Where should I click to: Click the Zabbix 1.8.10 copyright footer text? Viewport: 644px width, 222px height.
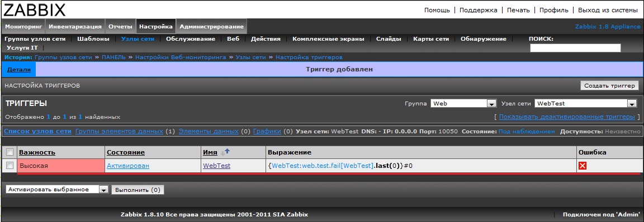coord(215,214)
